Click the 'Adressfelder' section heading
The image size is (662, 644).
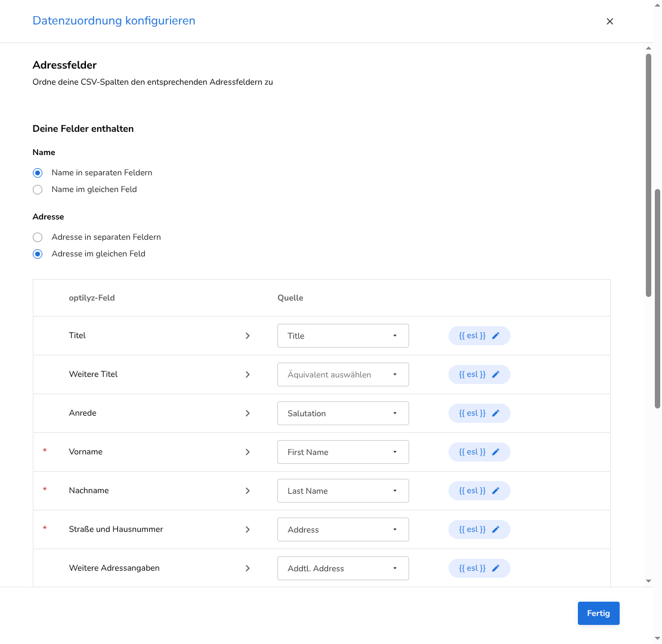[x=64, y=65]
